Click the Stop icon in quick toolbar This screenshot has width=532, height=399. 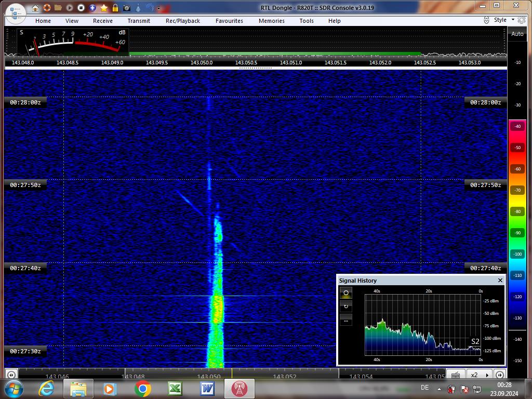point(81,7)
